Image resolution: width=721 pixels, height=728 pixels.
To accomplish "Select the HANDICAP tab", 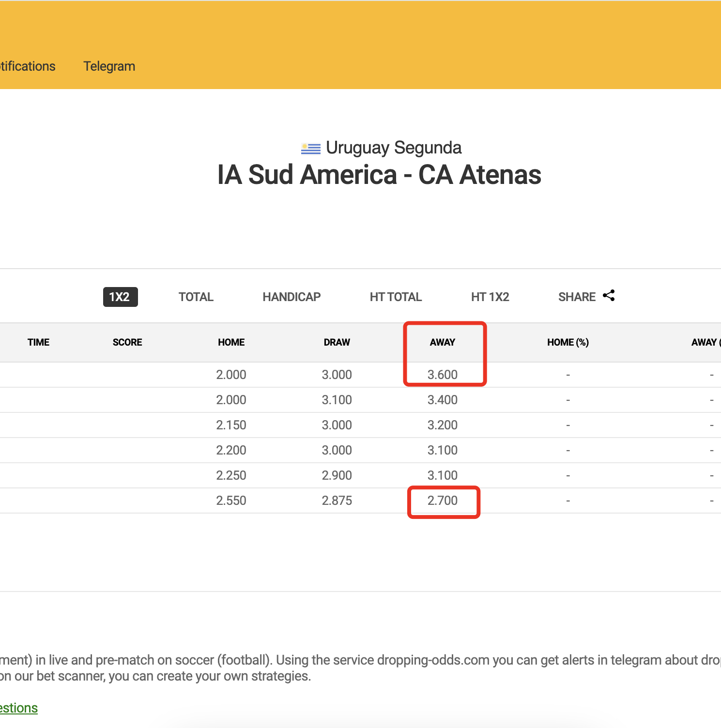I will [291, 297].
